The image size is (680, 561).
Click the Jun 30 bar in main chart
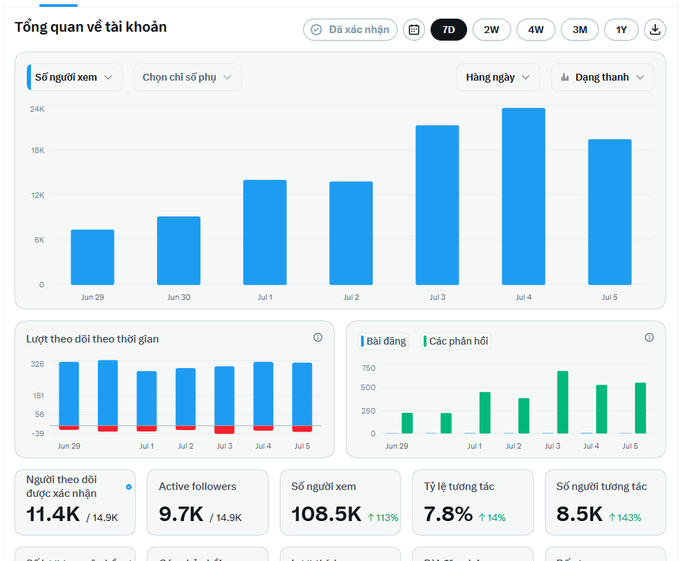(179, 251)
